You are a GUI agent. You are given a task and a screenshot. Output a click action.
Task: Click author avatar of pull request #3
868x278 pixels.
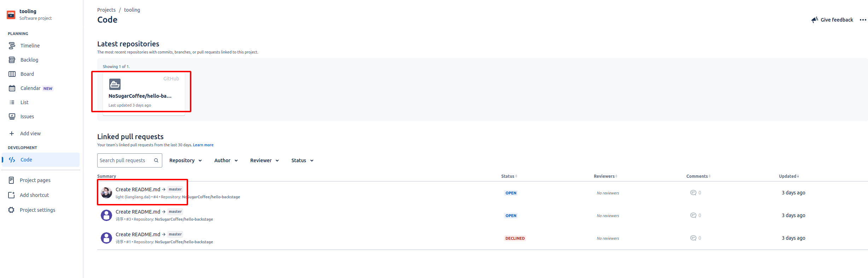coord(106,215)
